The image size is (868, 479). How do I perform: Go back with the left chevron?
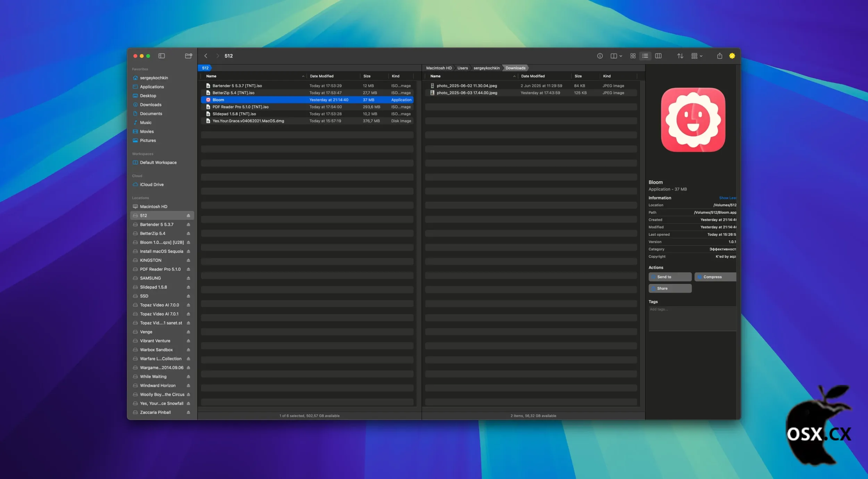pyautogui.click(x=206, y=56)
